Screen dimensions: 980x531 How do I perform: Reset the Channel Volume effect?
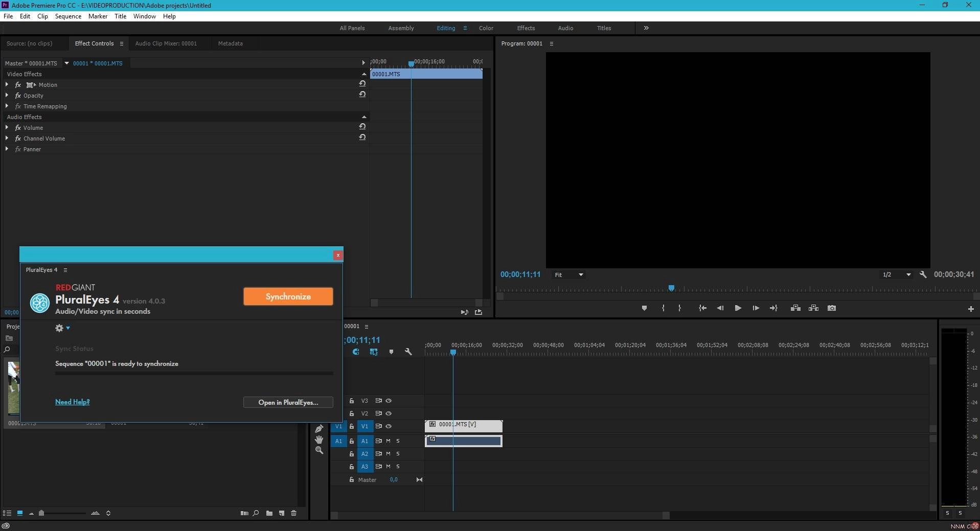coord(362,137)
